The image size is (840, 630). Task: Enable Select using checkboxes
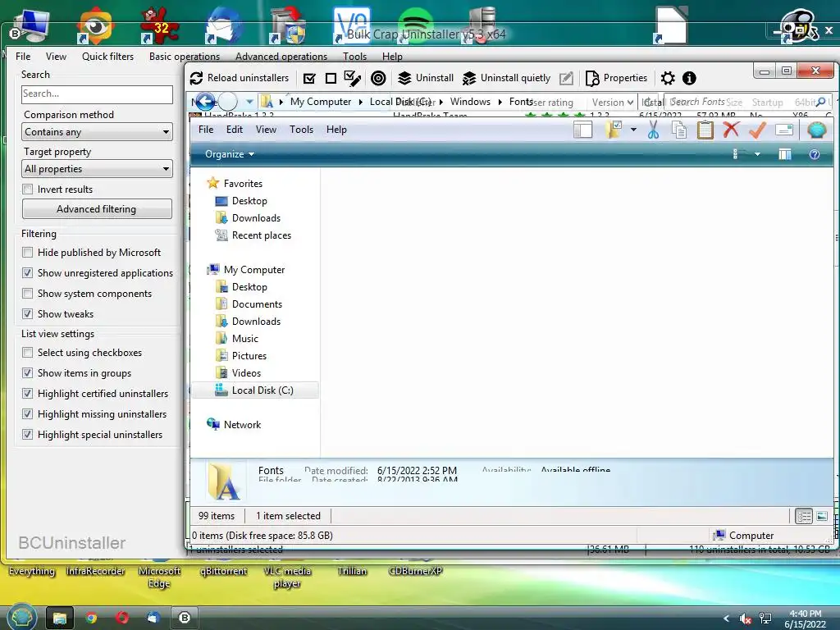(x=27, y=352)
